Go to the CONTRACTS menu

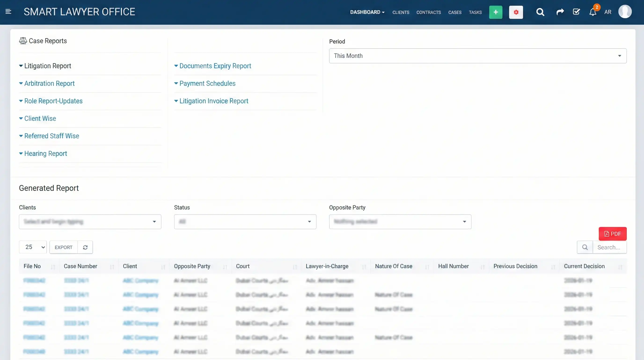coord(428,12)
